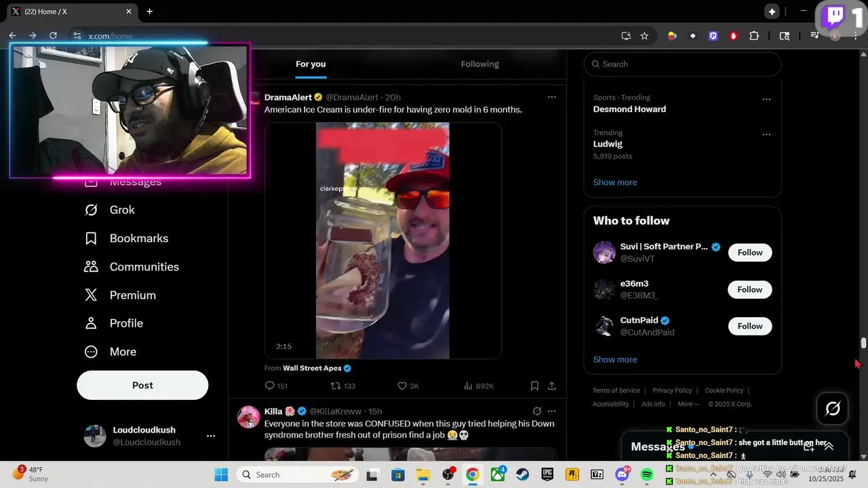Open the Privacy Policy link
The width and height of the screenshot is (868, 488).
click(x=672, y=390)
